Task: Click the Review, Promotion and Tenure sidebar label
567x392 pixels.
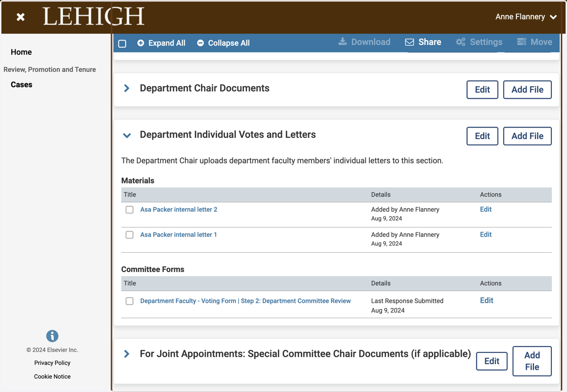Action: (x=50, y=69)
